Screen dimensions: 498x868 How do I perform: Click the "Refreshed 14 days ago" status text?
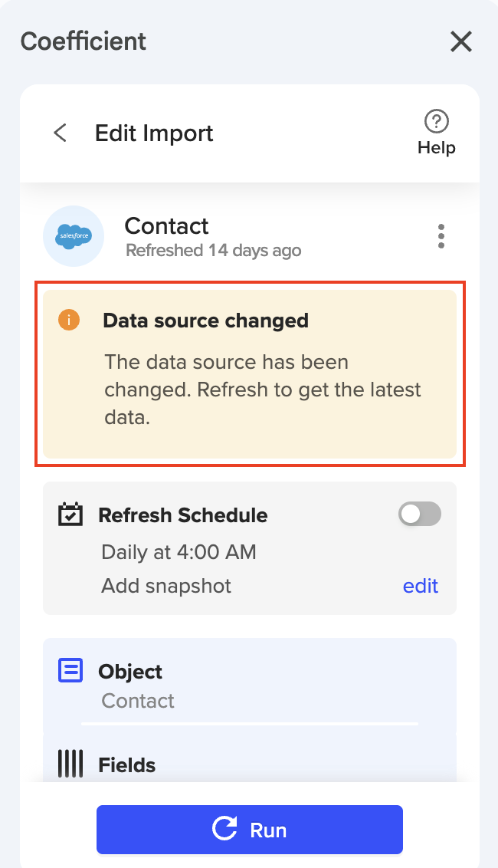pos(213,251)
